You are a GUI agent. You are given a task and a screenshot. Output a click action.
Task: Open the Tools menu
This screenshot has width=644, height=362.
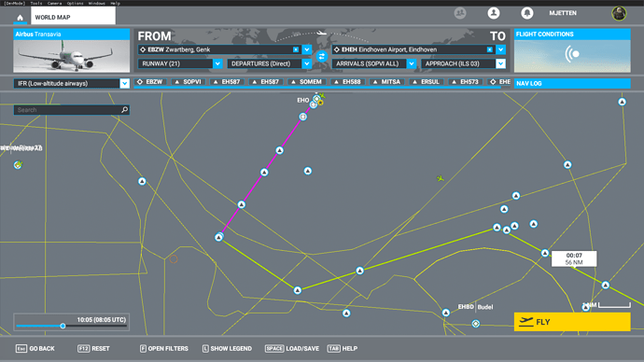[36, 3]
